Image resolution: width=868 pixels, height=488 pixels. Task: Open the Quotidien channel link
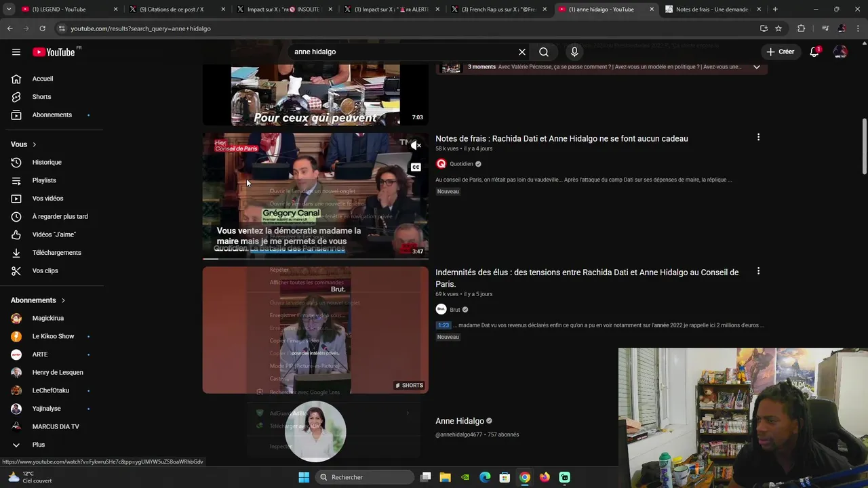[461, 164]
